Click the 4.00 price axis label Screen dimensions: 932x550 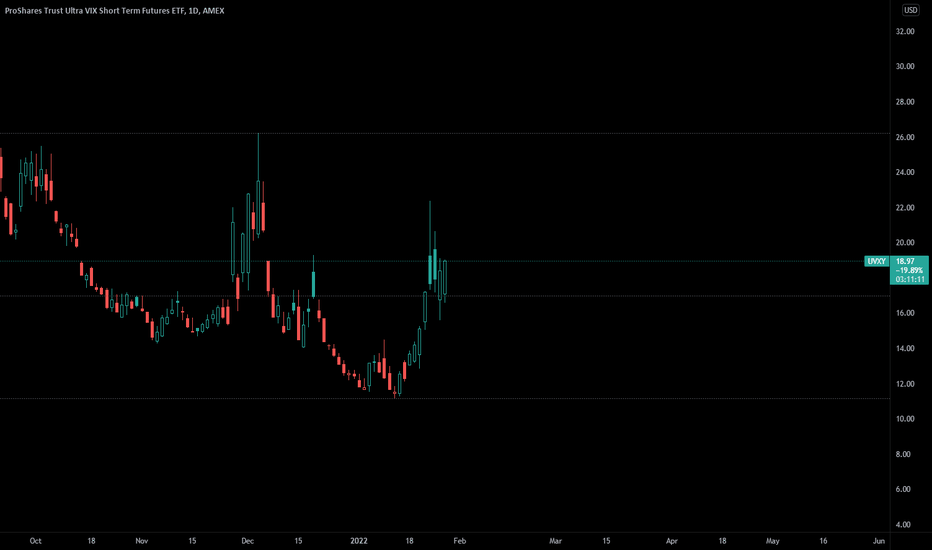click(903, 524)
